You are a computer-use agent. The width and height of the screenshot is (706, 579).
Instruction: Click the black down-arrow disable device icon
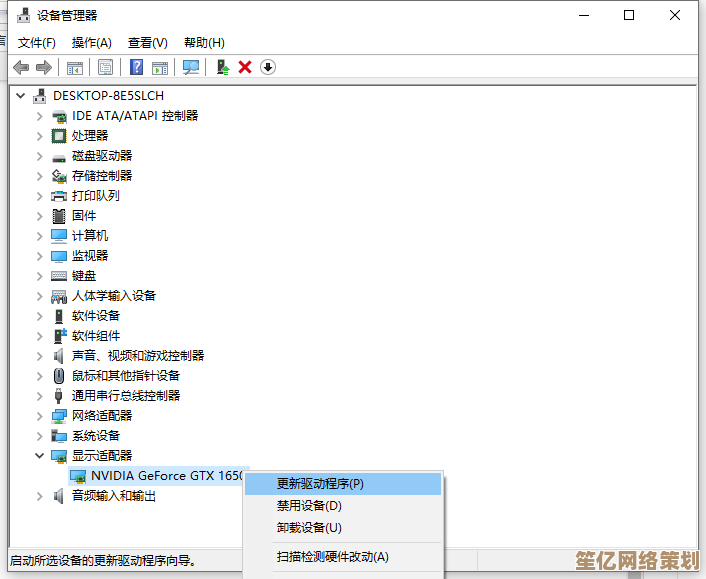click(268, 67)
